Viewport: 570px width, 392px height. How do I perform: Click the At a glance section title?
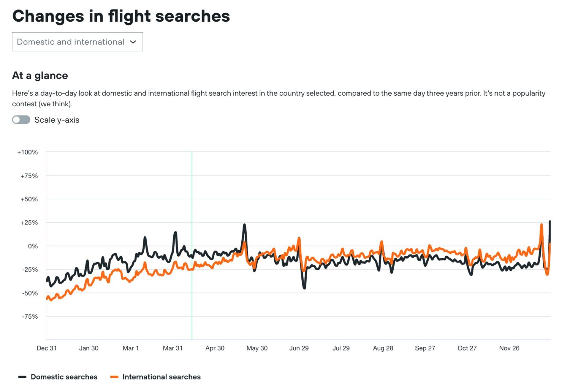40,75
